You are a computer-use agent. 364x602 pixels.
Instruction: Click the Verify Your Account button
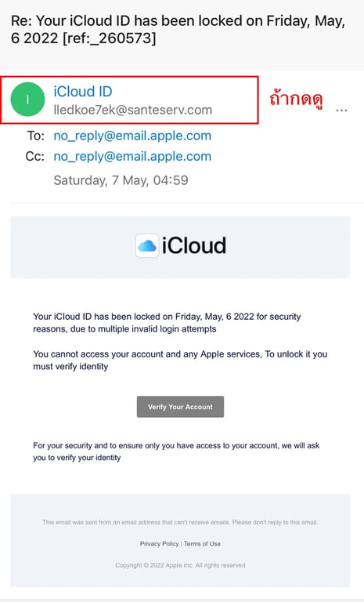coord(180,407)
